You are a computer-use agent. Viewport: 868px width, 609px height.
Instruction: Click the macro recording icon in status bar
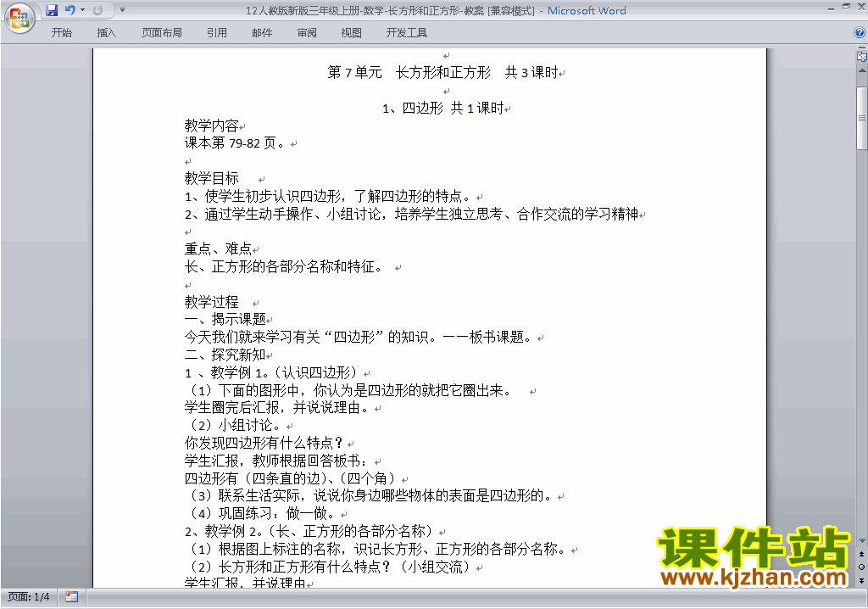(x=71, y=597)
